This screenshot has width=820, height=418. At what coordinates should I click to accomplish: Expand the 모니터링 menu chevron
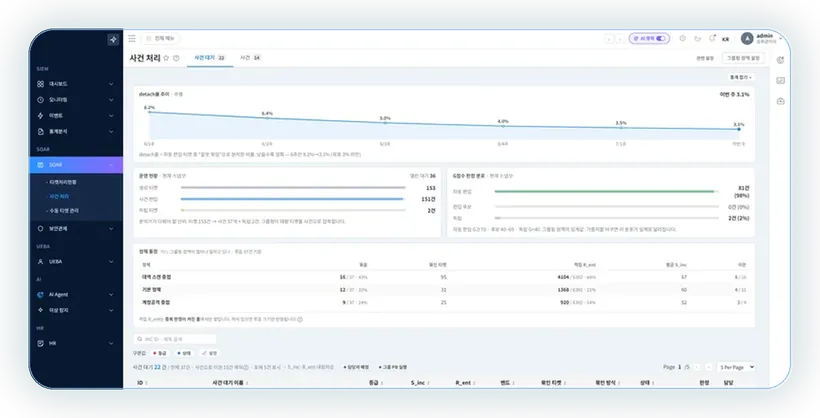click(111, 99)
